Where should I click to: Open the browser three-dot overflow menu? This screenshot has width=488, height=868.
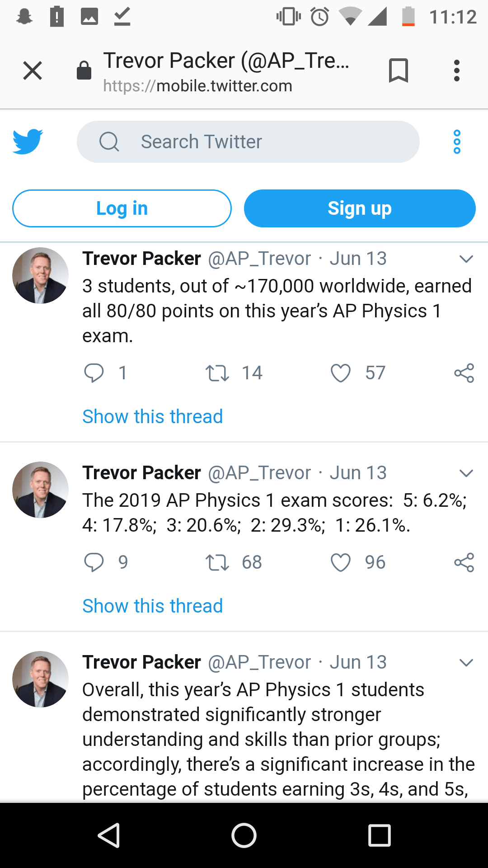tap(457, 71)
